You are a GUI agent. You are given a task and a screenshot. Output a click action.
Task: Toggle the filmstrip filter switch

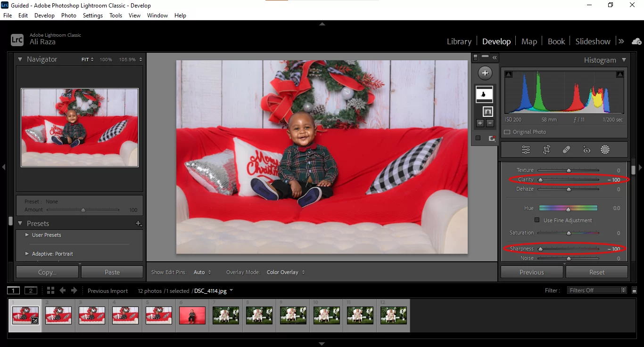coord(635,291)
